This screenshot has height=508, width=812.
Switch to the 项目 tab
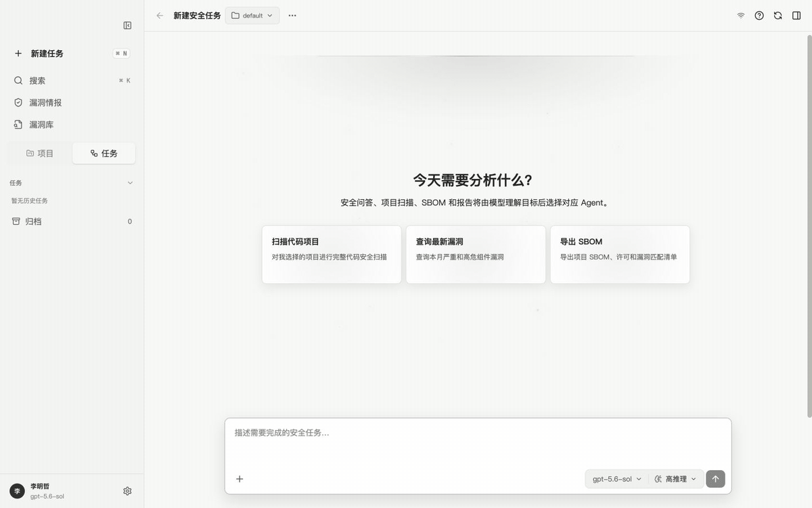click(x=40, y=153)
